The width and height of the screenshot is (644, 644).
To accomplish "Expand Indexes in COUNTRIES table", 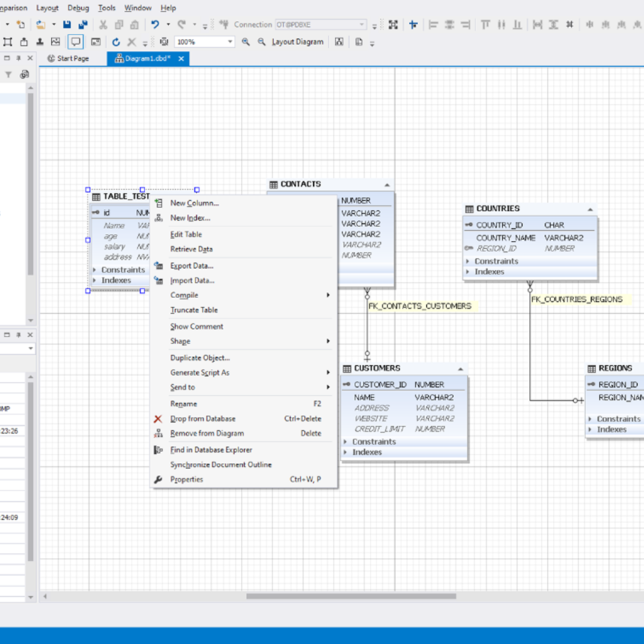I will [467, 272].
